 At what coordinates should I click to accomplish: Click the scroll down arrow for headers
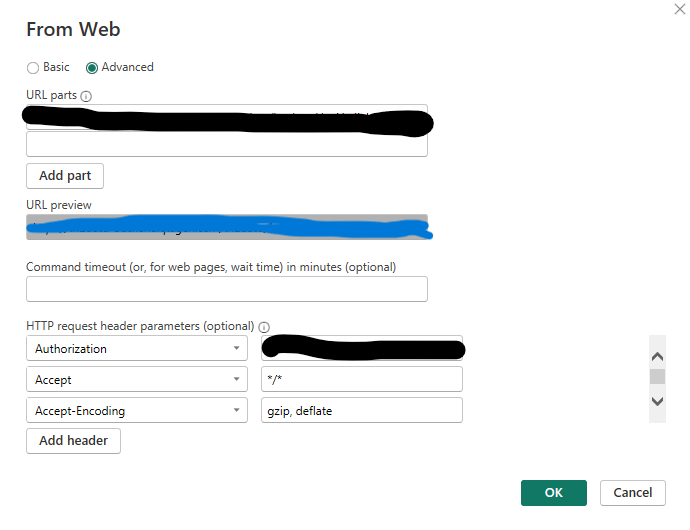657,401
